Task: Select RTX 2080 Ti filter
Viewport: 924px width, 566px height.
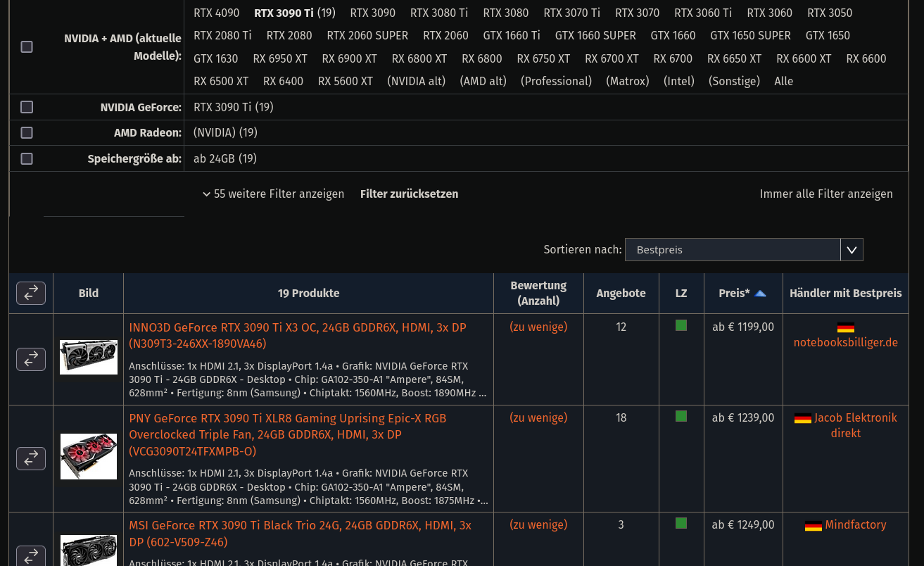Action: (x=222, y=36)
